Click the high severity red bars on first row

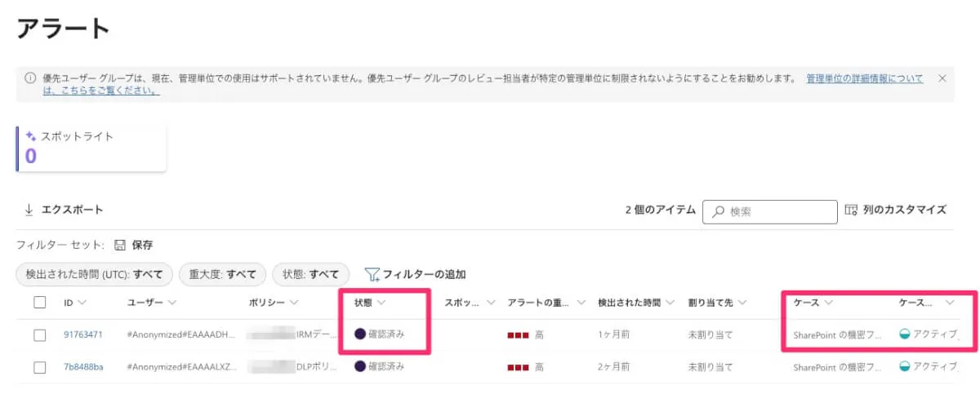518,334
